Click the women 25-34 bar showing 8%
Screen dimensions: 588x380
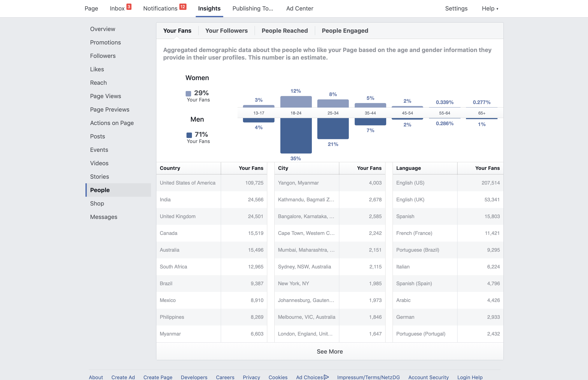pyautogui.click(x=333, y=103)
